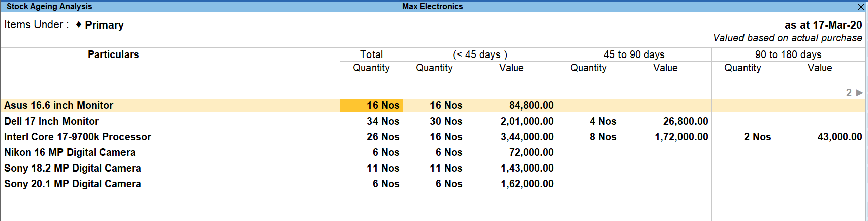This screenshot has height=221, width=868.
Task: Select Sony 18.2 MP Digital Camera item
Action: click(x=73, y=168)
